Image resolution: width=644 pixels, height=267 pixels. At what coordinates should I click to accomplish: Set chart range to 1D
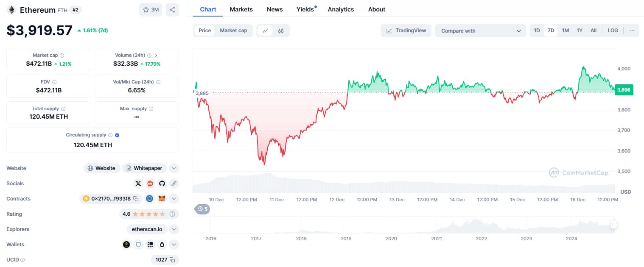click(x=537, y=31)
